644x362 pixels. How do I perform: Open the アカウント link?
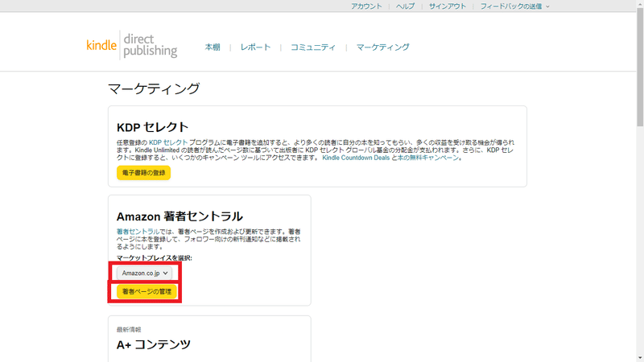[366, 6]
